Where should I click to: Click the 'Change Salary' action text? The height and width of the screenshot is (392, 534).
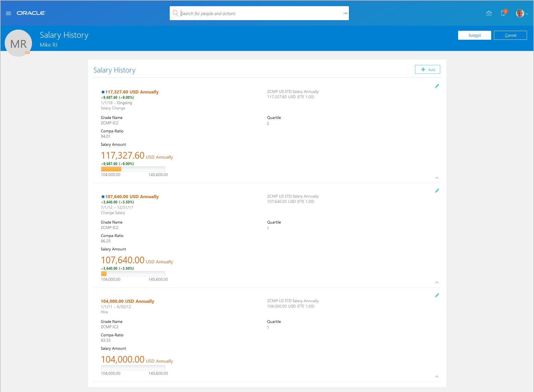113,213
